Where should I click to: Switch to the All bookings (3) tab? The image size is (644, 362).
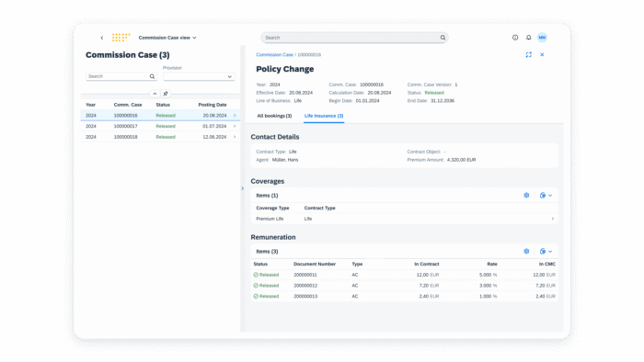tap(274, 116)
